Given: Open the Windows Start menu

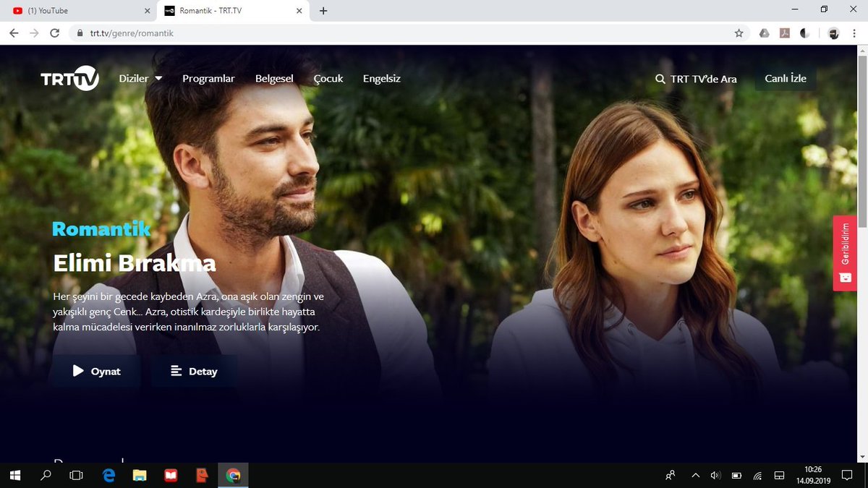Looking at the screenshot, I should (x=15, y=475).
